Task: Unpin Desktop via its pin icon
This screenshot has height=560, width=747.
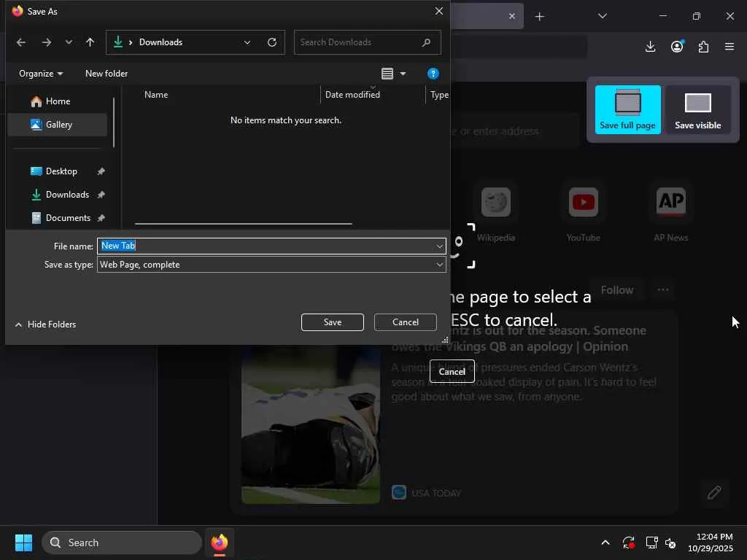Action: click(x=101, y=171)
